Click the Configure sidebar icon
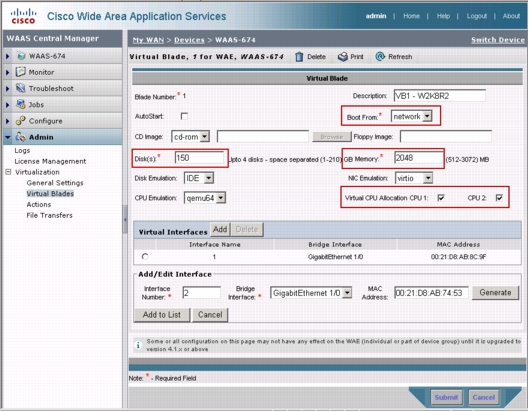This screenshot has width=529, height=412. [x=21, y=120]
